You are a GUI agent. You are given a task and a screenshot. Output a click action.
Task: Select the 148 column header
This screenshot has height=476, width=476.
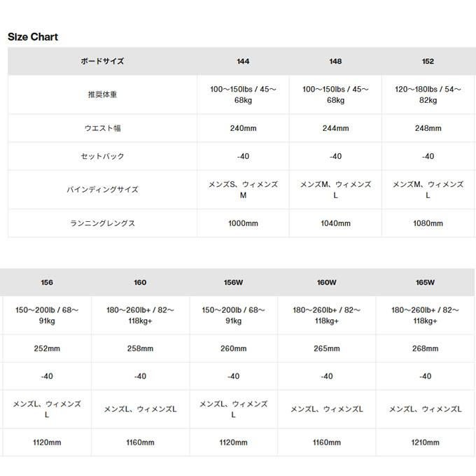point(335,62)
